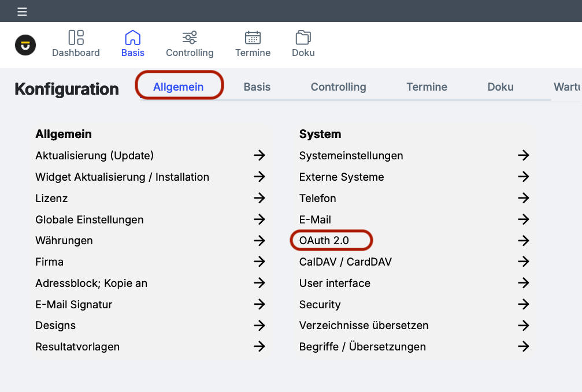Open the E-Mail Signatur entry

(74, 304)
